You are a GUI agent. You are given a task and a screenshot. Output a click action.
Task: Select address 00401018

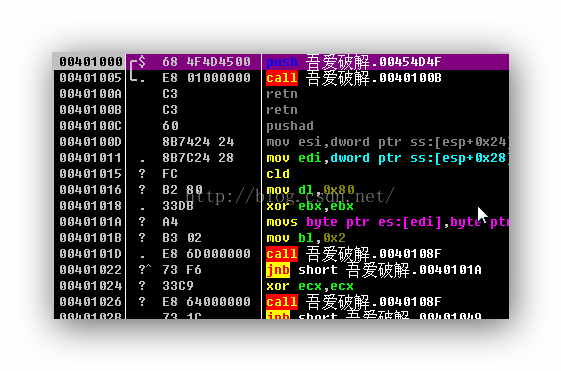pyautogui.click(x=91, y=206)
